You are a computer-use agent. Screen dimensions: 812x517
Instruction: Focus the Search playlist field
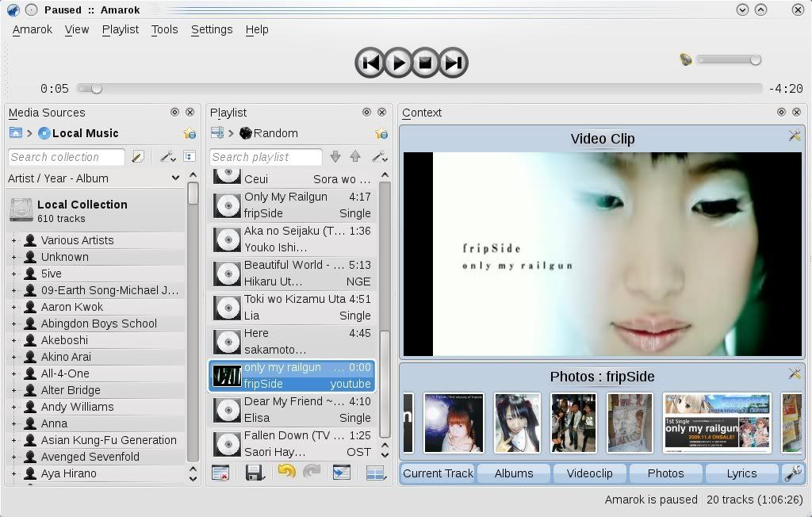[266, 157]
